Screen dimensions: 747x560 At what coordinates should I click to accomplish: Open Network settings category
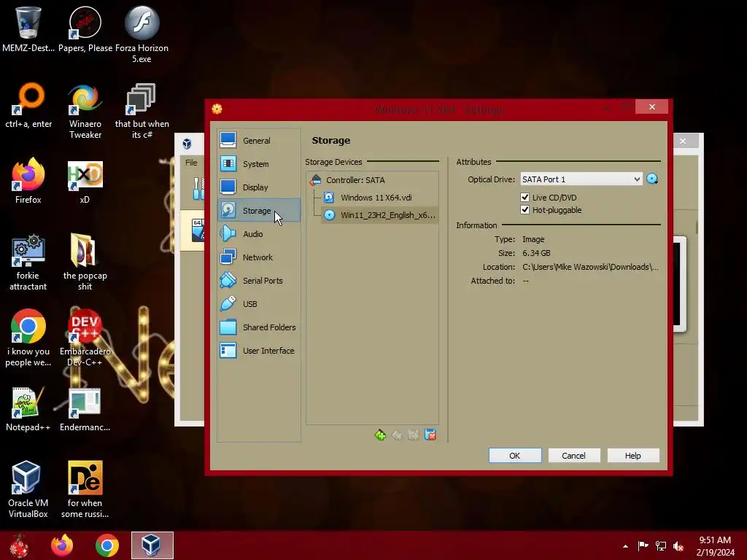[x=259, y=257]
